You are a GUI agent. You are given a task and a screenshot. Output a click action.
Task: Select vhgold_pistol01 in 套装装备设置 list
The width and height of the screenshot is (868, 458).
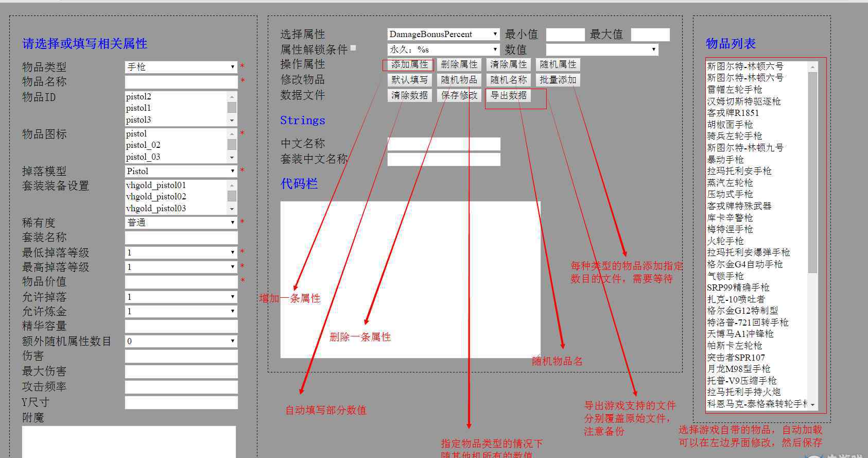click(176, 185)
